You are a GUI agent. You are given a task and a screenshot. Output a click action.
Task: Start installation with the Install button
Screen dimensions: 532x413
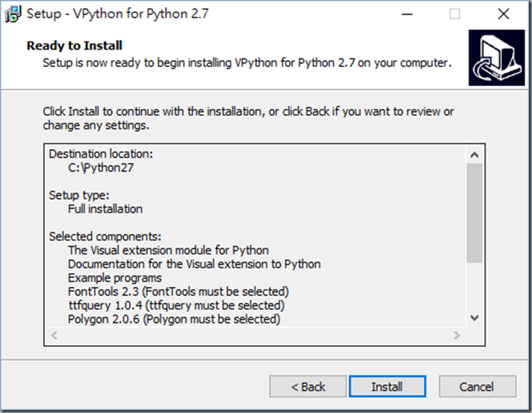(387, 386)
